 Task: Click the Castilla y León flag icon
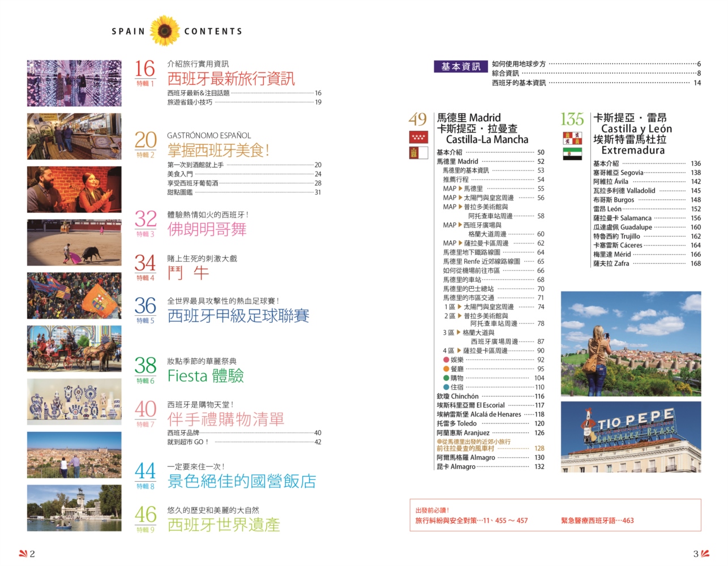[x=572, y=138]
